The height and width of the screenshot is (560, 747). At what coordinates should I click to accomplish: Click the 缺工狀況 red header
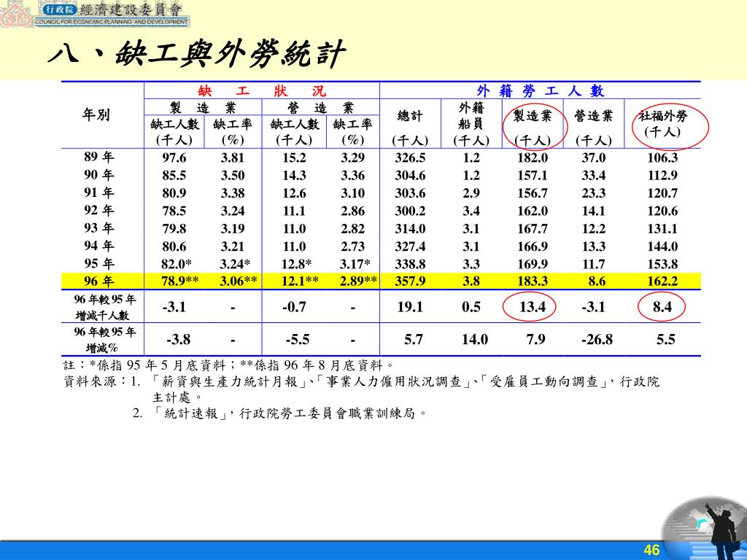[x=262, y=90]
